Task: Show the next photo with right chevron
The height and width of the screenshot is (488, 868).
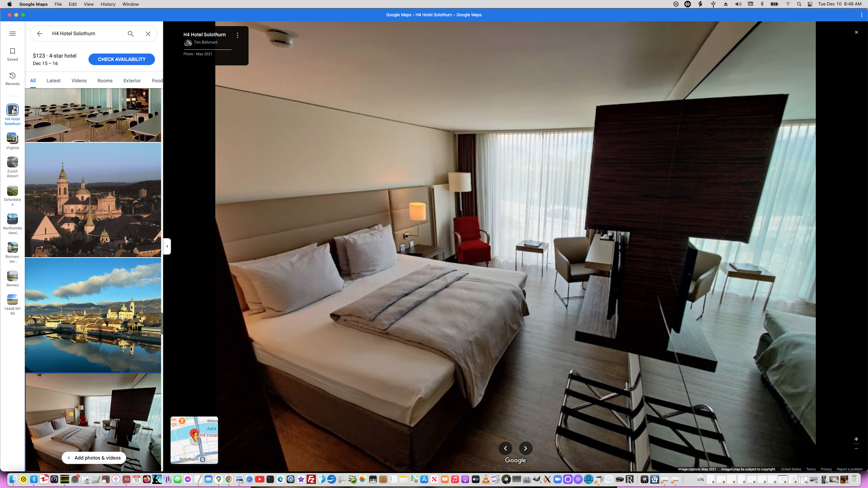Action: pyautogui.click(x=526, y=448)
